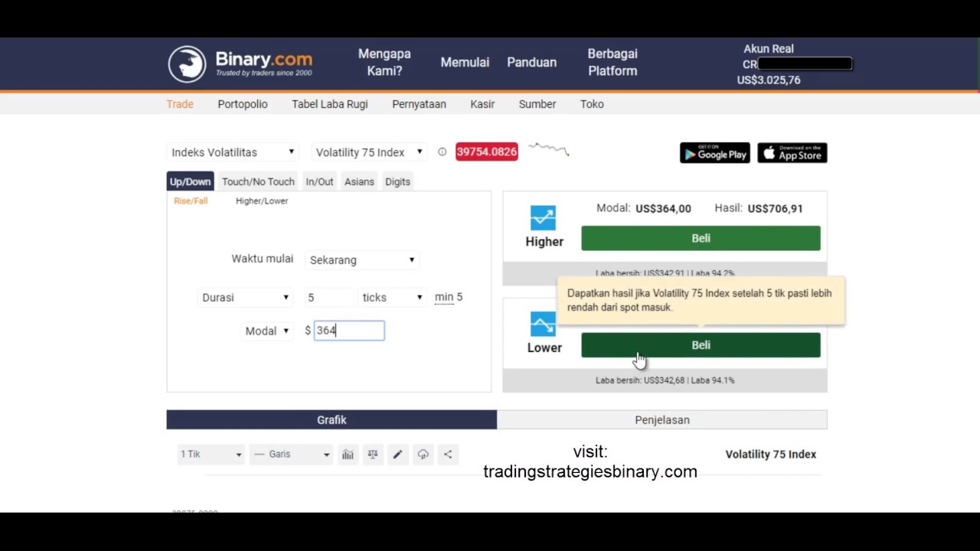
Task: Open the Toko link
Action: coord(592,104)
